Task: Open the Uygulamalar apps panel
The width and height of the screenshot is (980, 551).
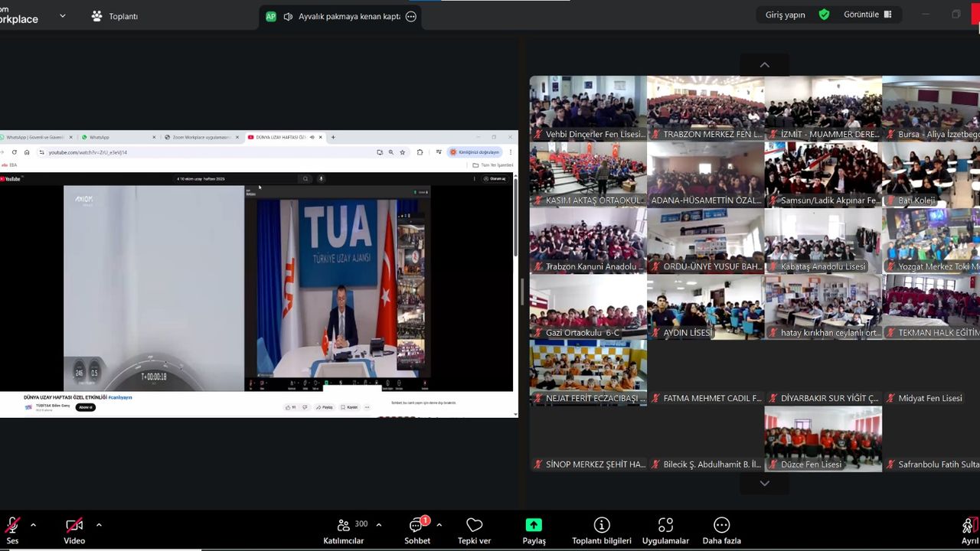Action: 665,531
